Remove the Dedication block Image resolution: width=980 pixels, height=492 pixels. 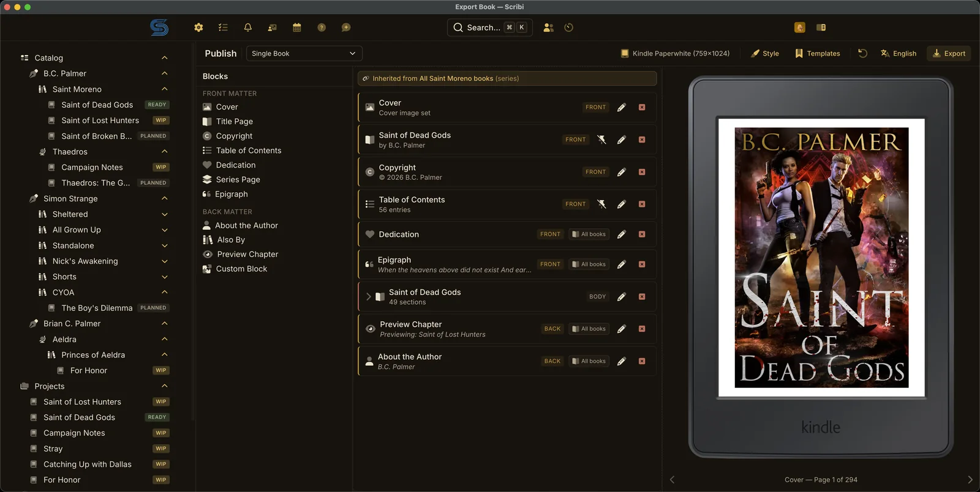(x=642, y=234)
